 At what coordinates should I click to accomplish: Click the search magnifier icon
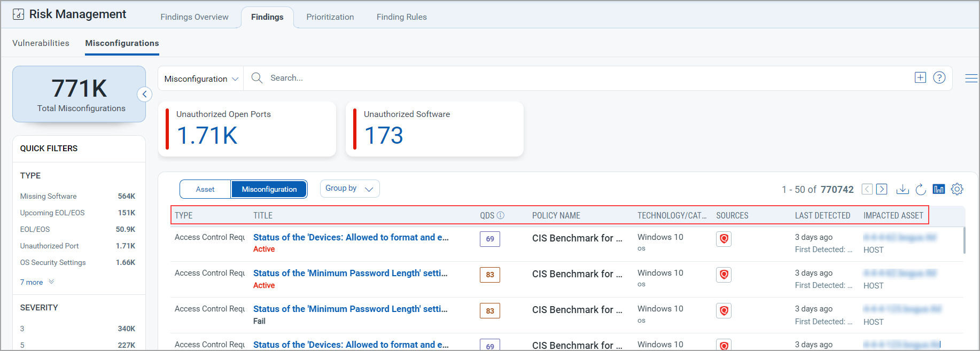(257, 78)
